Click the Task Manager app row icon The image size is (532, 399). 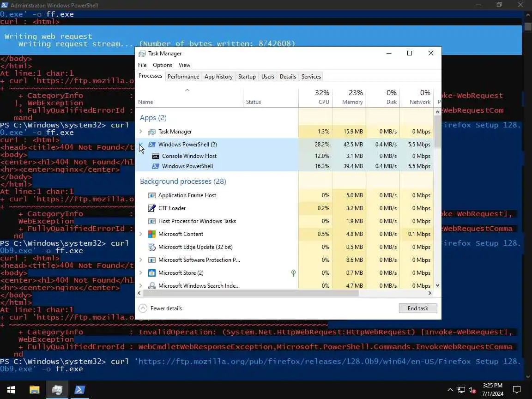[152, 132]
